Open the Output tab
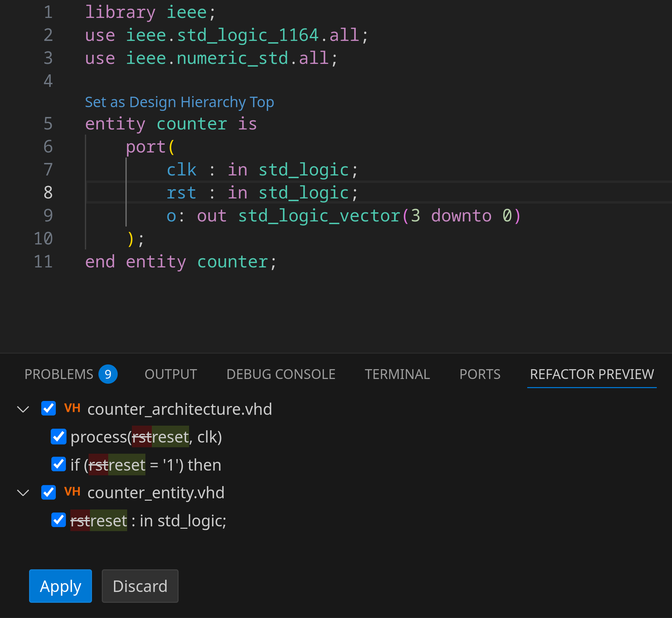This screenshot has width=672, height=618. [171, 374]
